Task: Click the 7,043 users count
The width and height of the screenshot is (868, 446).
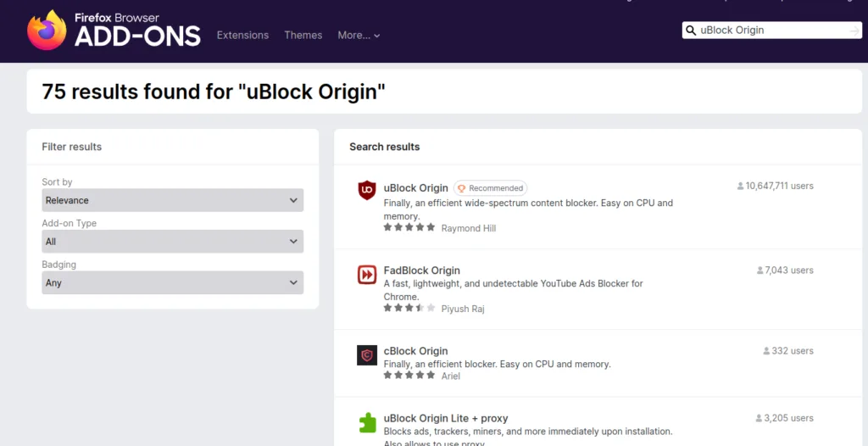Action: 785,270
